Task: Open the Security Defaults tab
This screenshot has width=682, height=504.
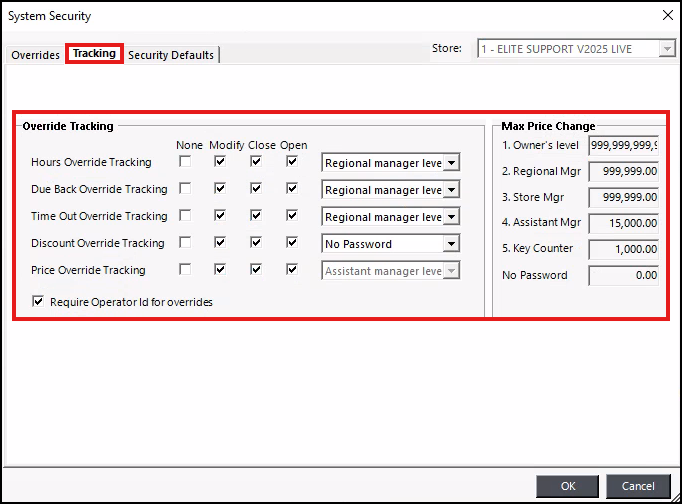Action: pyautogui.click(x=171, y=55)
